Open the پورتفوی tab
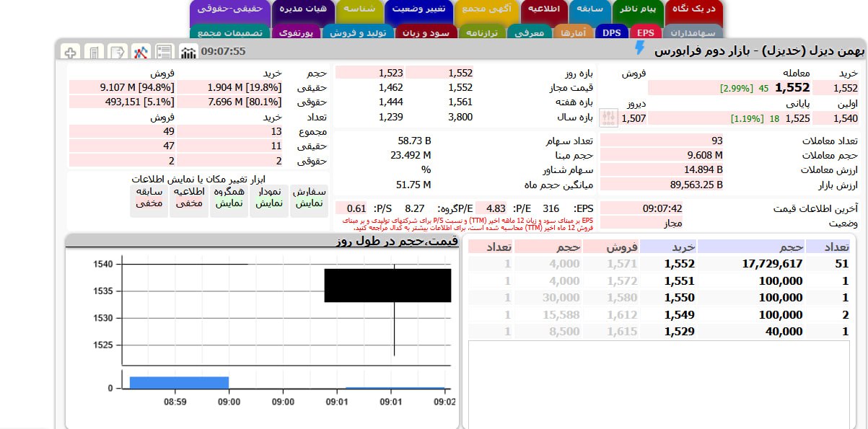 pos(296,32)
